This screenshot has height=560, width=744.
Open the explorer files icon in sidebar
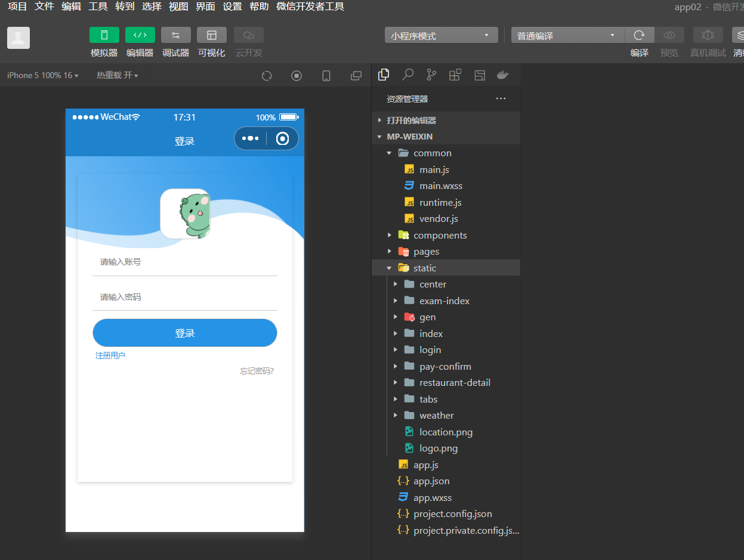(384, 74)
